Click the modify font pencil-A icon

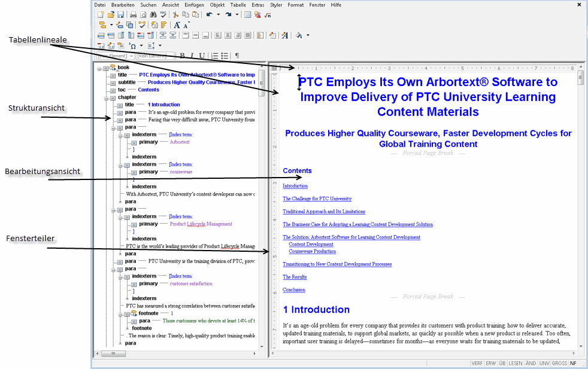tap(285, 35)
